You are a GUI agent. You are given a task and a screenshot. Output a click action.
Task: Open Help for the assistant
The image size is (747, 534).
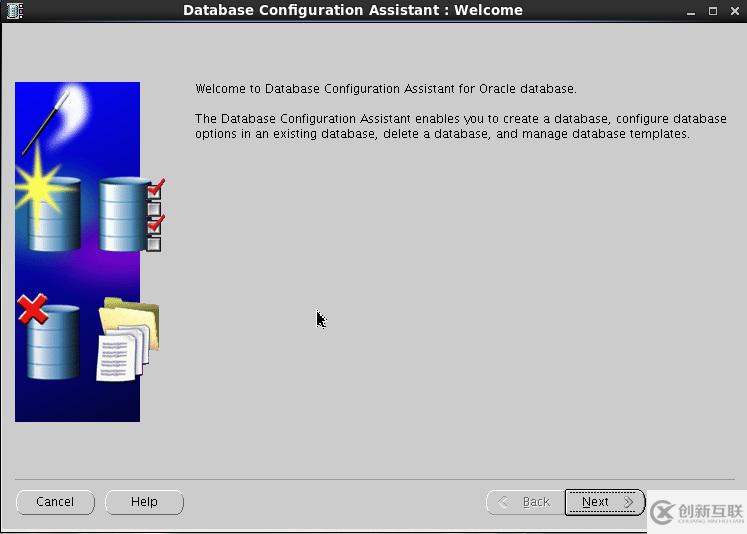tap(144, 502)
